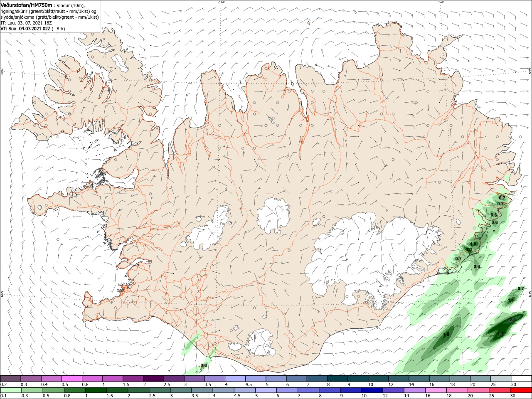Select the violet 12 swatch, lower legend
The image size is (532, 399).
click(394, 390)
